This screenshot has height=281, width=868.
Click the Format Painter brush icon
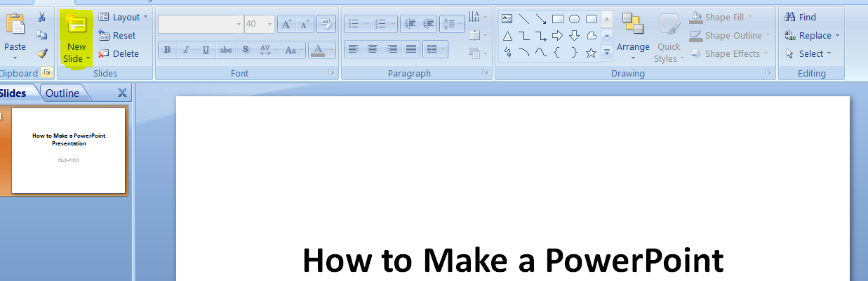42,53
